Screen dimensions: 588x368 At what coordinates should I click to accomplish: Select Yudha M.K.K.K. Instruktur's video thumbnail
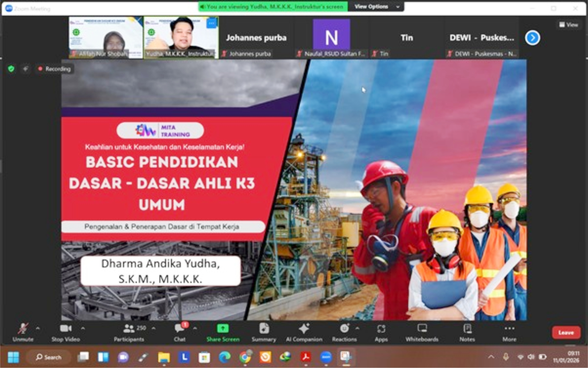pos(181,36)
